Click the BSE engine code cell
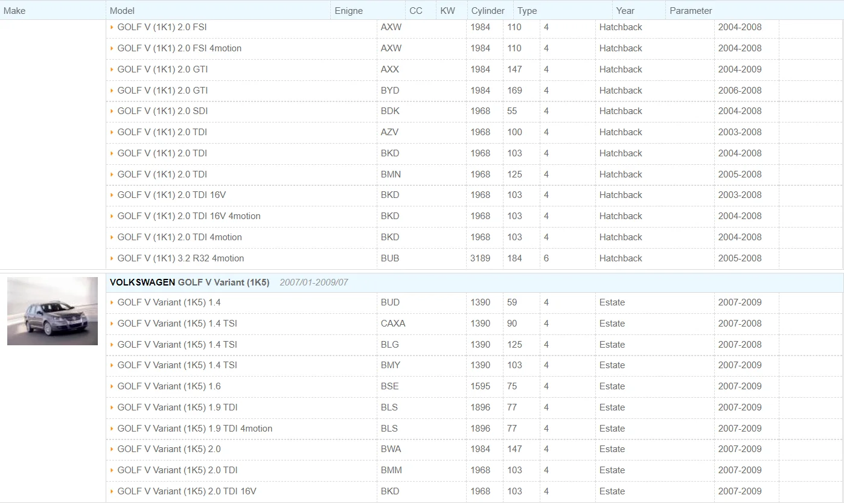The width and height of the screenshot is (844, 504). pyautogui.click(x=390, y=386)
